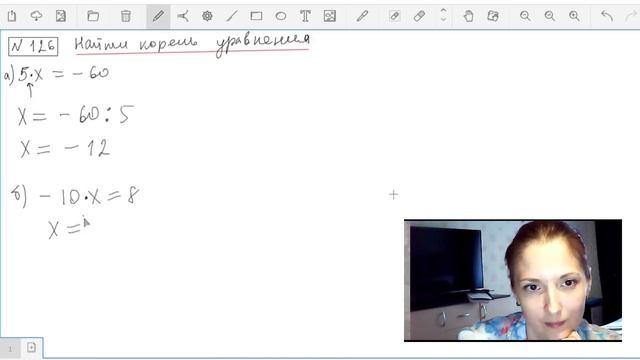Select the hand pan tool

click(469, 16)
